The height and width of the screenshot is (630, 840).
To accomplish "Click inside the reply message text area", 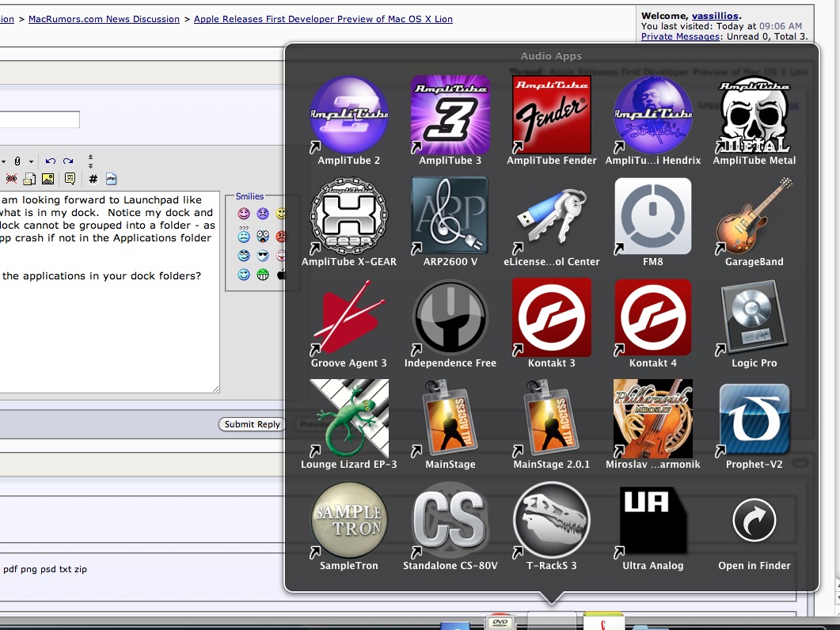I will (109, 292).
